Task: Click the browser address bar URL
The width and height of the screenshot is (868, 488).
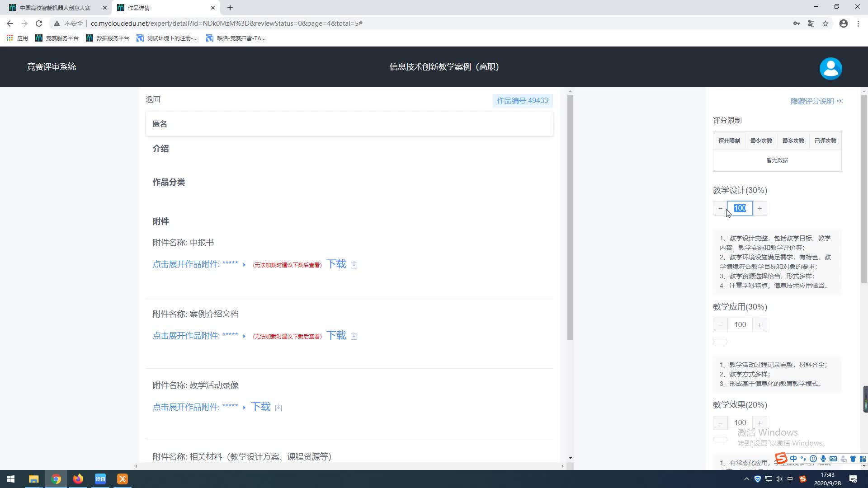Action: (x=226, y=23)
